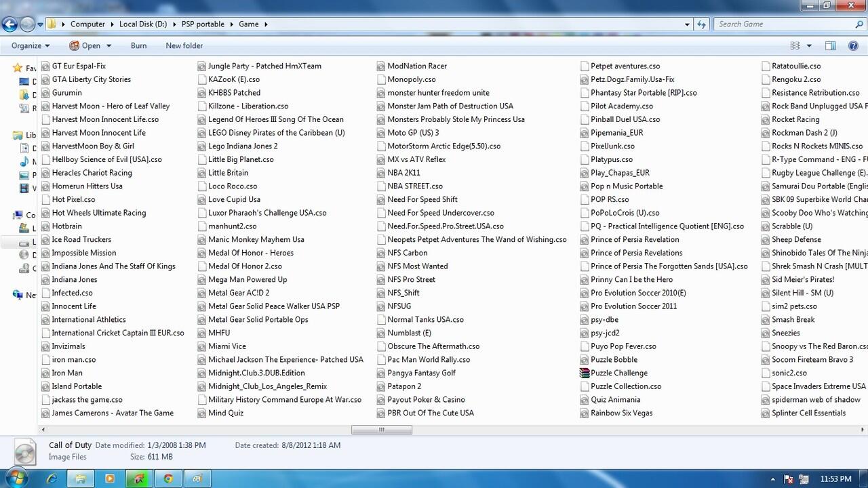Select the file Need For Speed Undercover.cso
The height and width of the screenshot is (488, 868).
coord(441,213)
